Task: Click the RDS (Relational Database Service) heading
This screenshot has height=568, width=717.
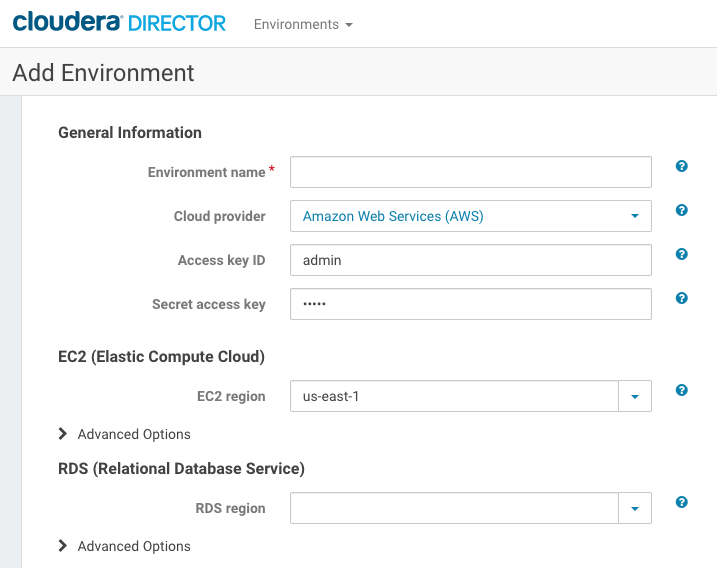Action: point(182,469)
